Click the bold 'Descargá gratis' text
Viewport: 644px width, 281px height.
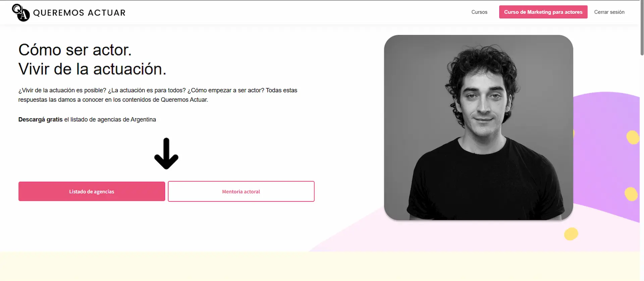41,119
